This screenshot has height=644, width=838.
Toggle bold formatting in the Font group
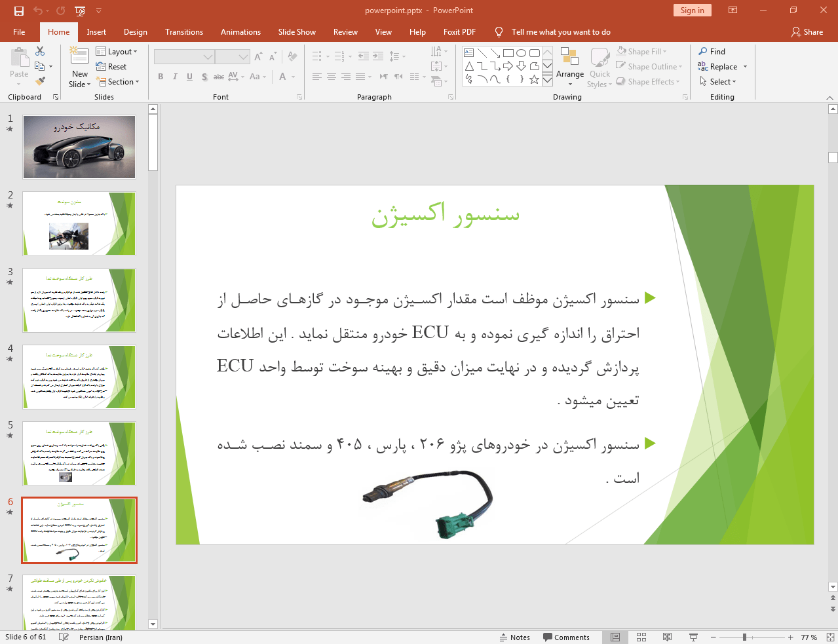160,77
